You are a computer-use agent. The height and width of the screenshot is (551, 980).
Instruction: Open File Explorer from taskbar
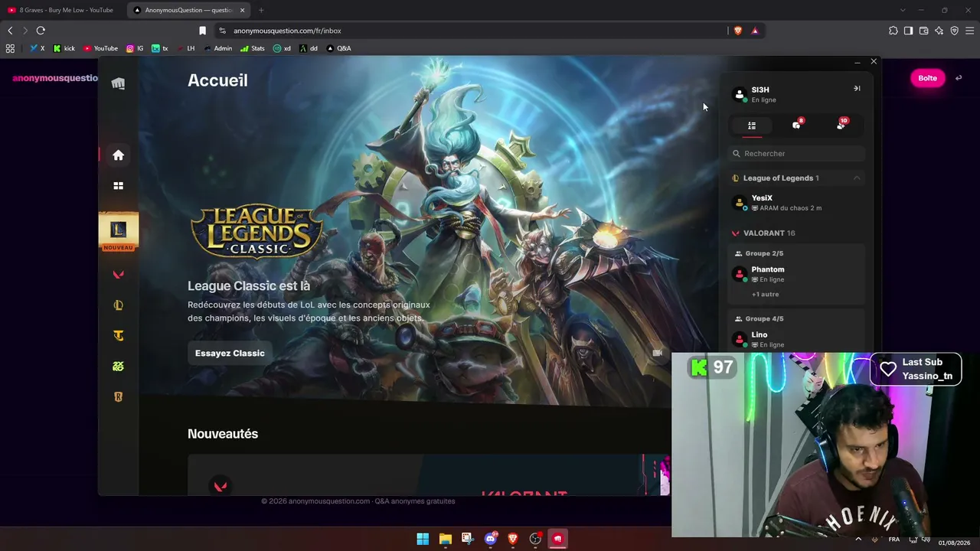[x=445, y=539]
